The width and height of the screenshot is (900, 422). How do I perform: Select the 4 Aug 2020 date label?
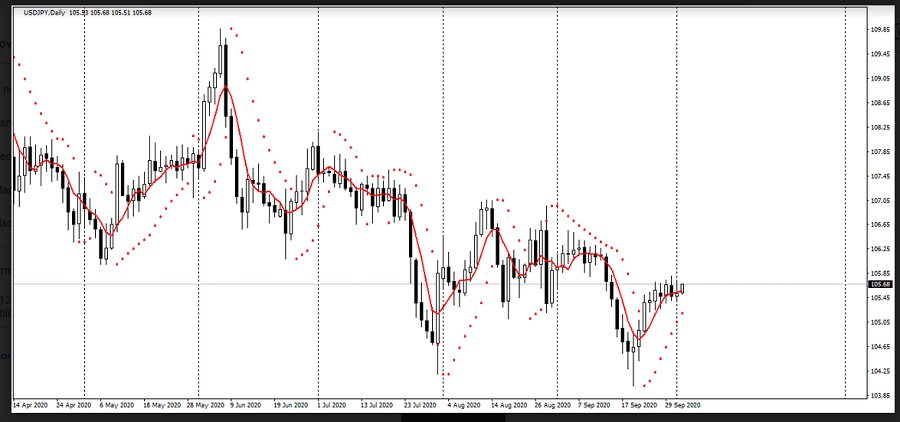point(463,407)
